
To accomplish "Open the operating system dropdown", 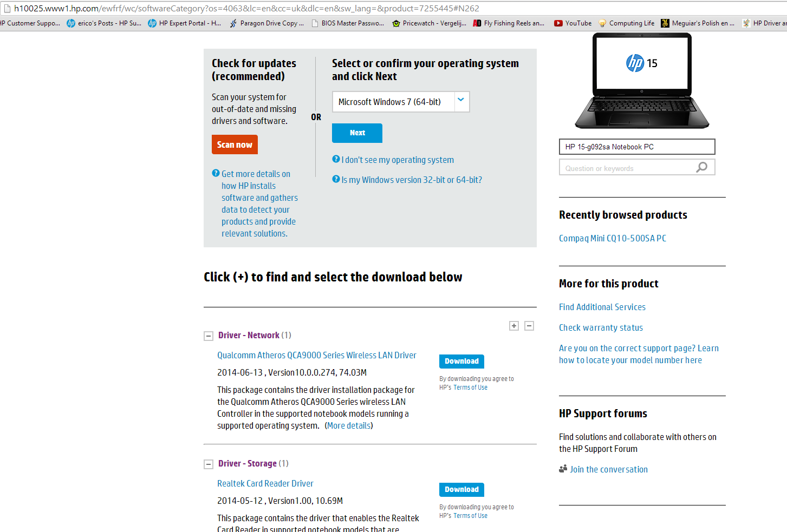I will coord(401,102).
